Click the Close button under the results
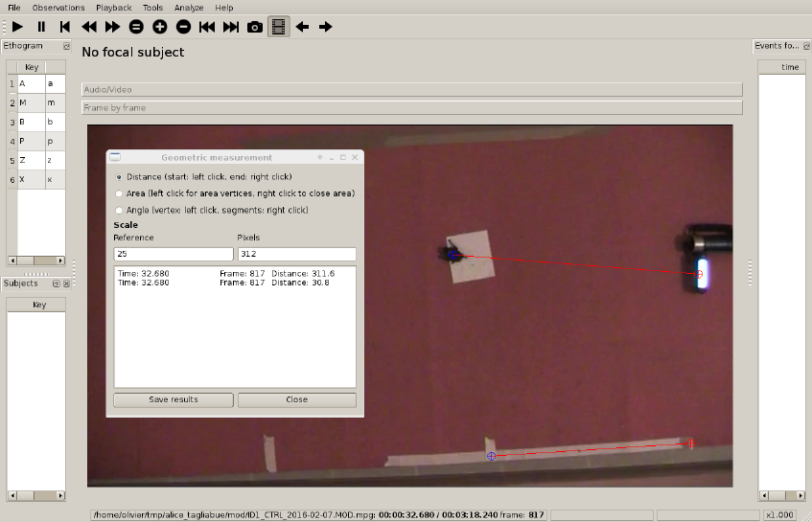Viewport: 812px width, 522px height. [297, 400]
